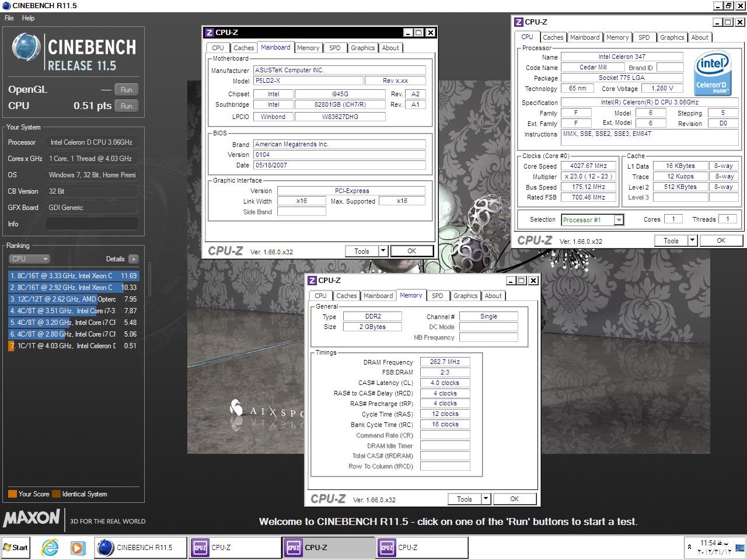Switch to Graphics tab in Memory CPU-Z window

tap(465, 296)
